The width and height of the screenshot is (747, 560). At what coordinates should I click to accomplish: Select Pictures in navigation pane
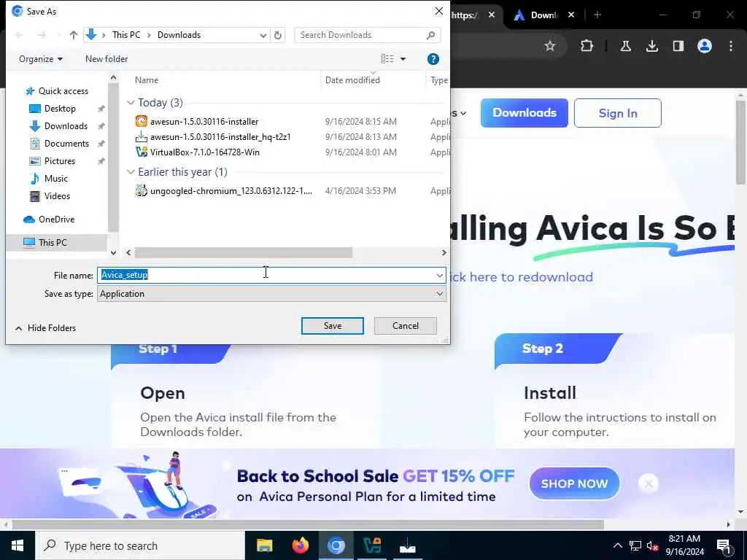pos(60,161)
